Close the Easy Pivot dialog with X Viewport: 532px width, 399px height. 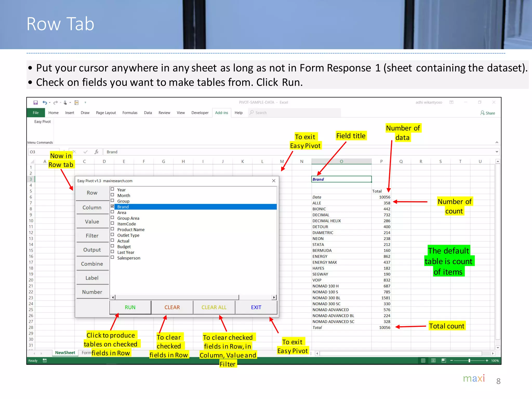(274, 181)
